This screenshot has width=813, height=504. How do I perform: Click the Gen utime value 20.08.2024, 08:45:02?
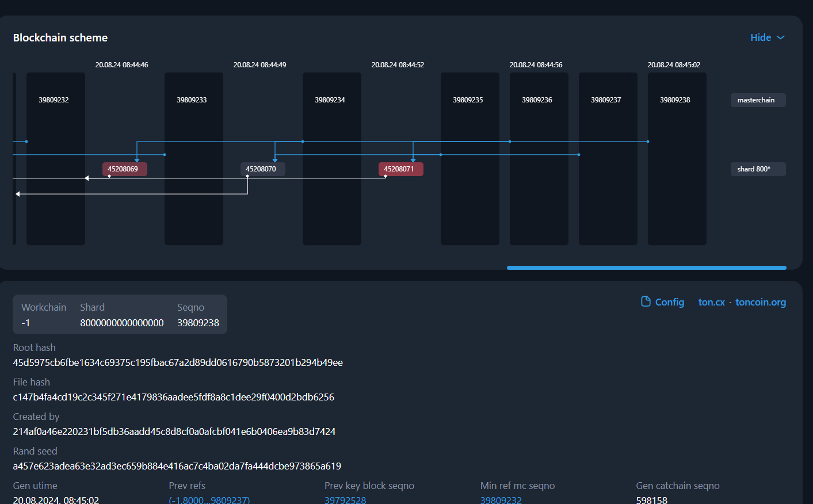click(56, 500)
